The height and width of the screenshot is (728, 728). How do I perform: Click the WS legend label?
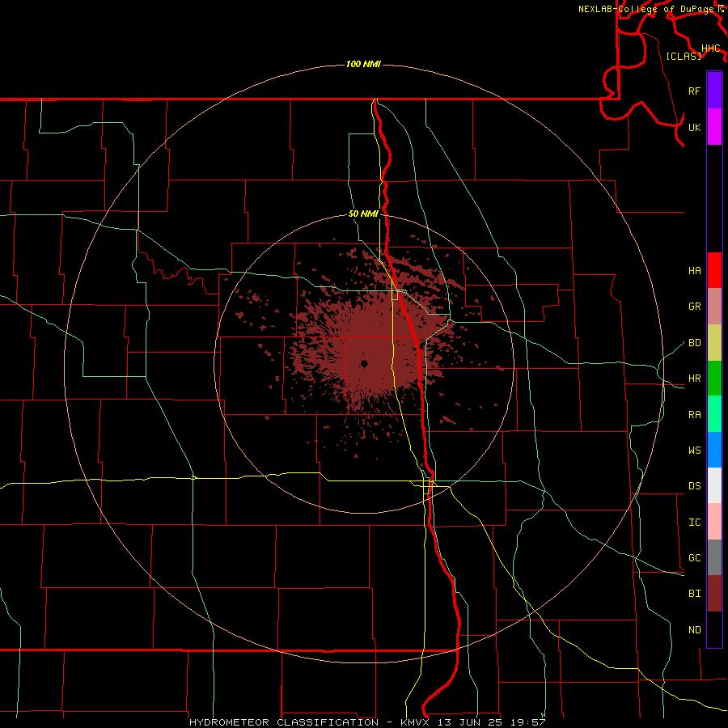(695, 451)
